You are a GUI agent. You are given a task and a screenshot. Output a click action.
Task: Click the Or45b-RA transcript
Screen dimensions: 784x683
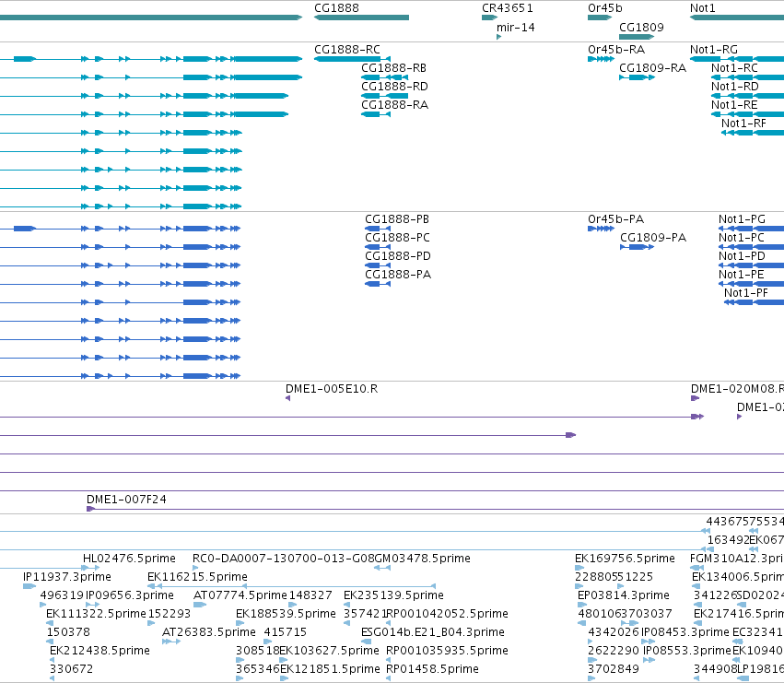pos(601,59)
